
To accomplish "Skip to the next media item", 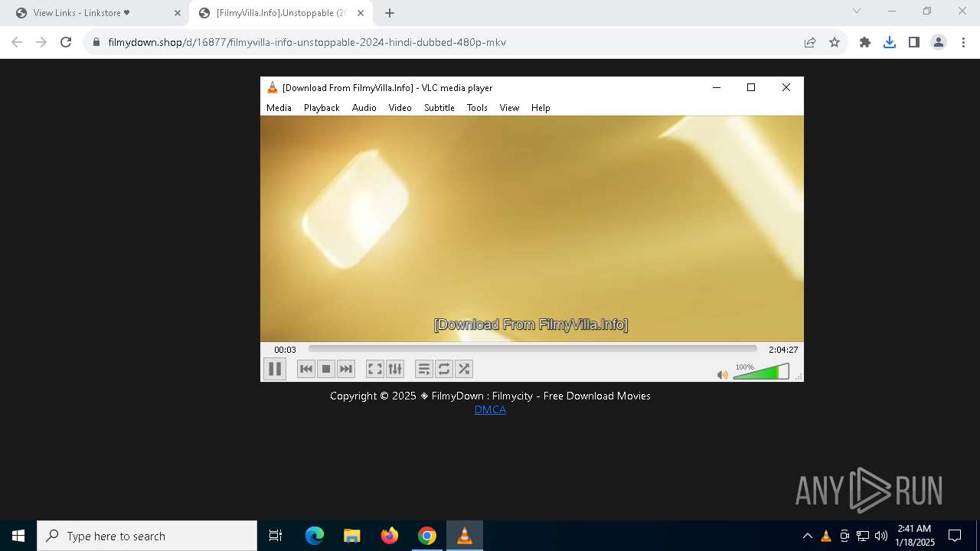I will 346,369.
